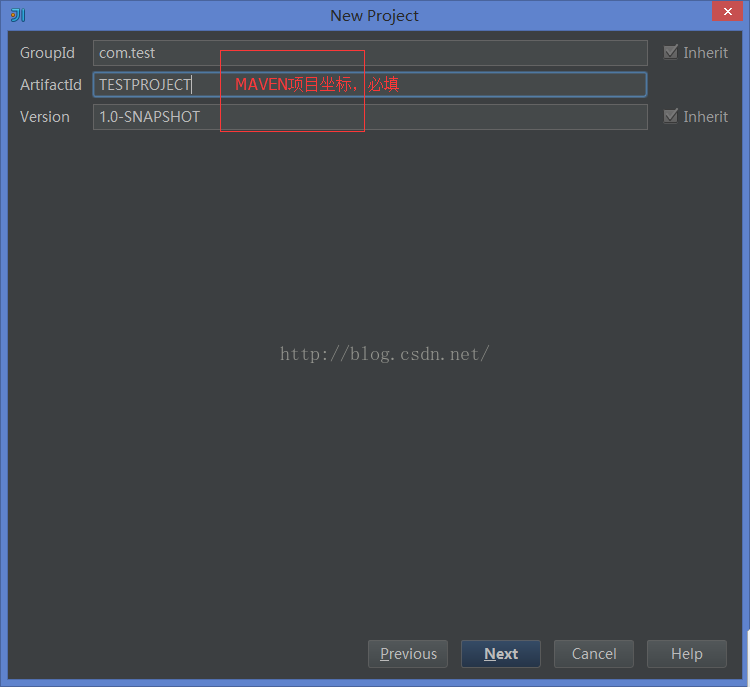Cancel the new project wizard

tap(594, 654)
